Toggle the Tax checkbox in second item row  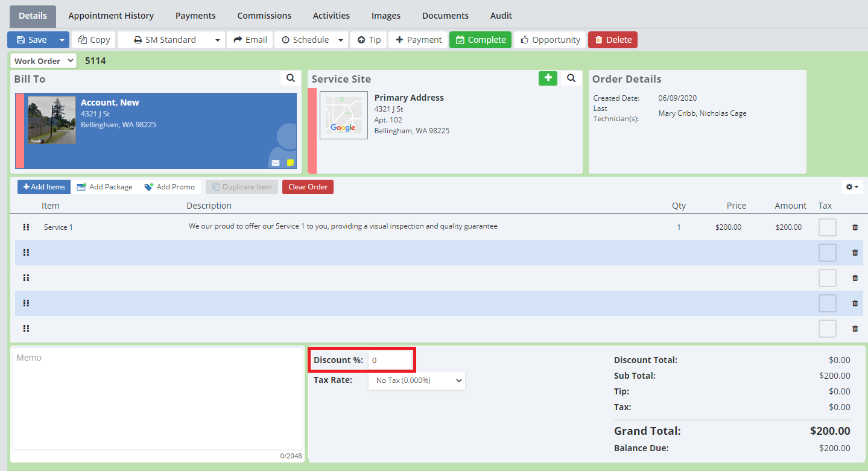[x=827, y=253]
